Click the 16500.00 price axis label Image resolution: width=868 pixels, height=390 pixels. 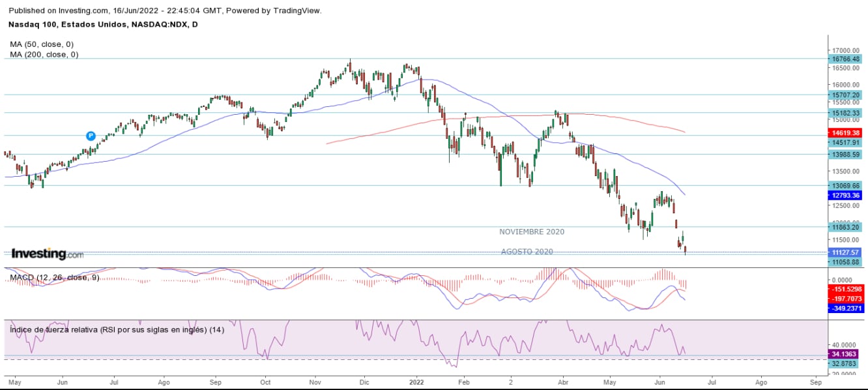tap(846, 68)
